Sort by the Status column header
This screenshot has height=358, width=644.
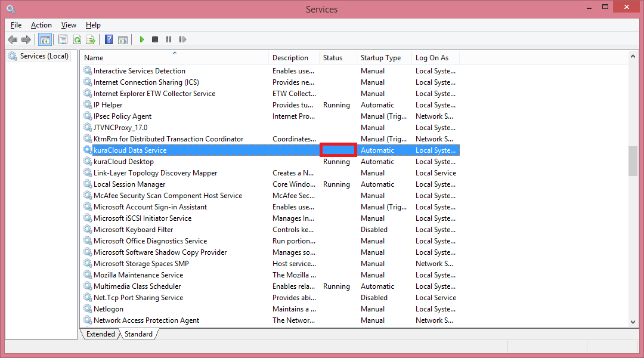pos(333,58)
